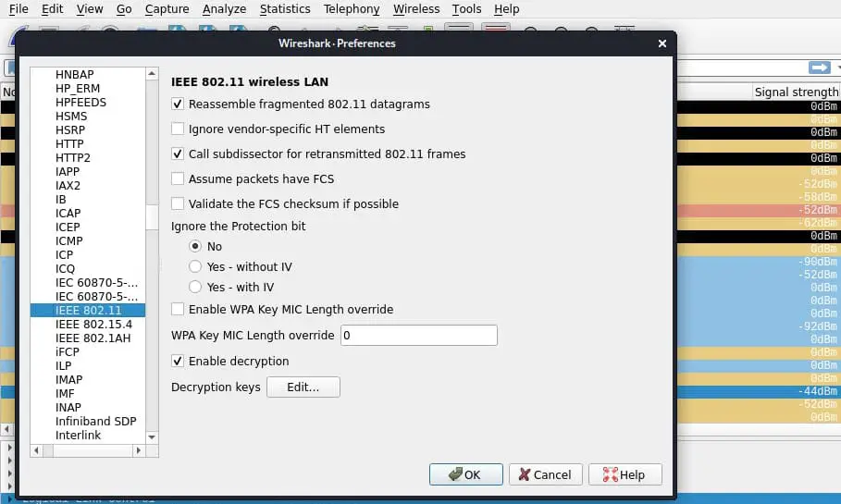Close the Preferences dialog with the X
This screenshot has width=841, height=504.
point(662,43)
